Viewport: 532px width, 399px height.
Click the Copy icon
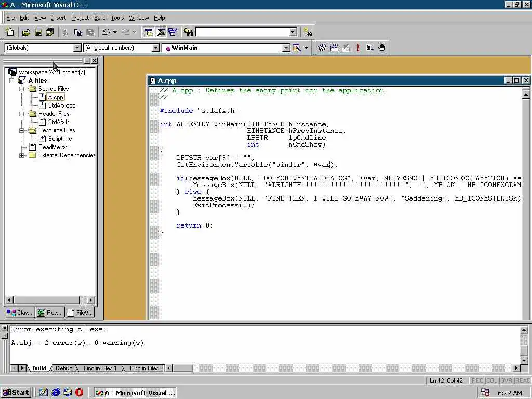pyautogui.click(x=78, y=32)
